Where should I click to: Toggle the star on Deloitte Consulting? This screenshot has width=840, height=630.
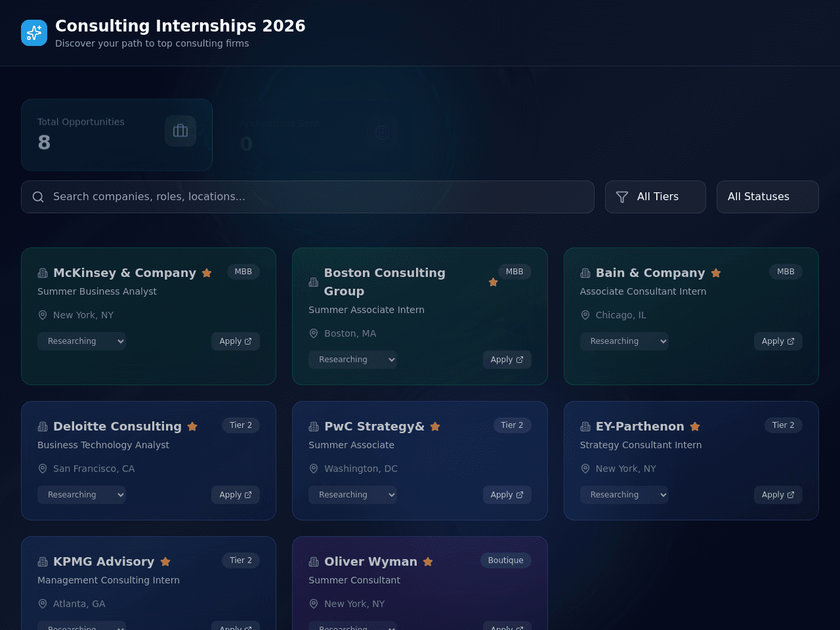coord(192,427)
